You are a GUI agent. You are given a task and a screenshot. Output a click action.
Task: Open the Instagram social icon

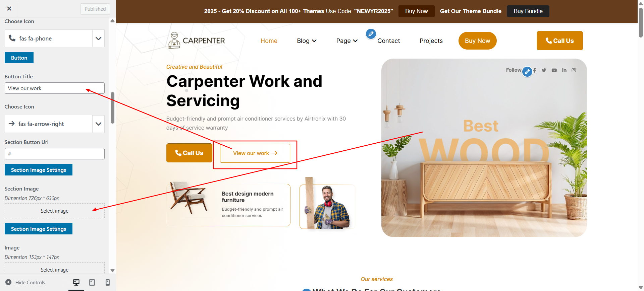click(x=574, y=70)
